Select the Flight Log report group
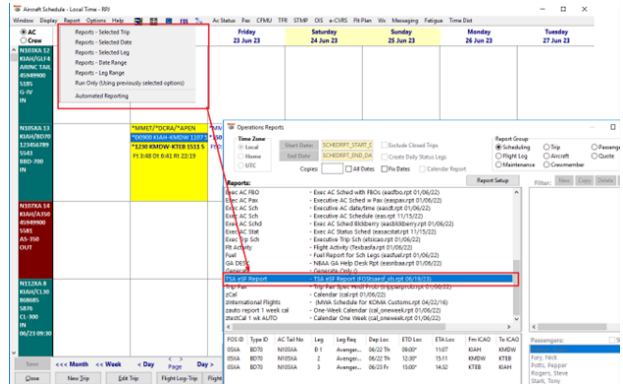This screenshot has width=623, height=384. (498, 156)
